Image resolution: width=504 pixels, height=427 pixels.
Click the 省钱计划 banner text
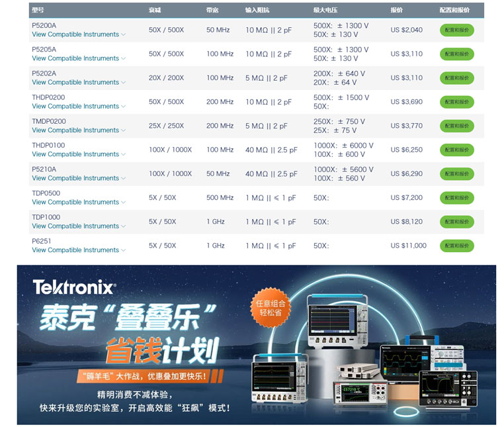[x=163, y=351]
